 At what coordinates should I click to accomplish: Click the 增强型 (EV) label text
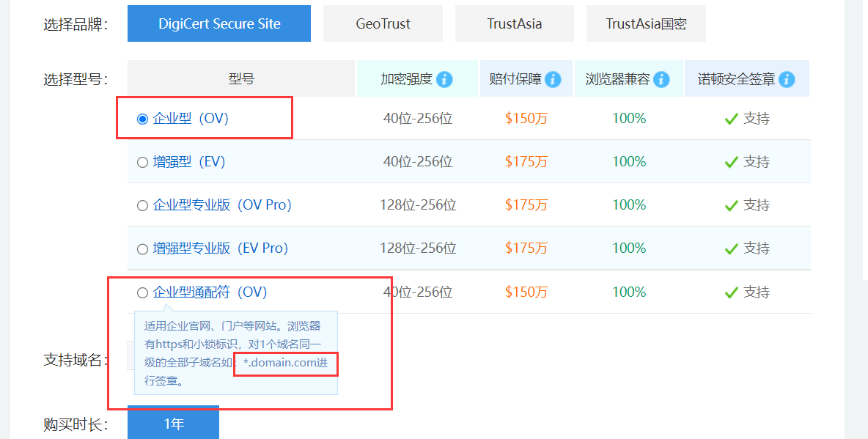(x=188, y=162)
